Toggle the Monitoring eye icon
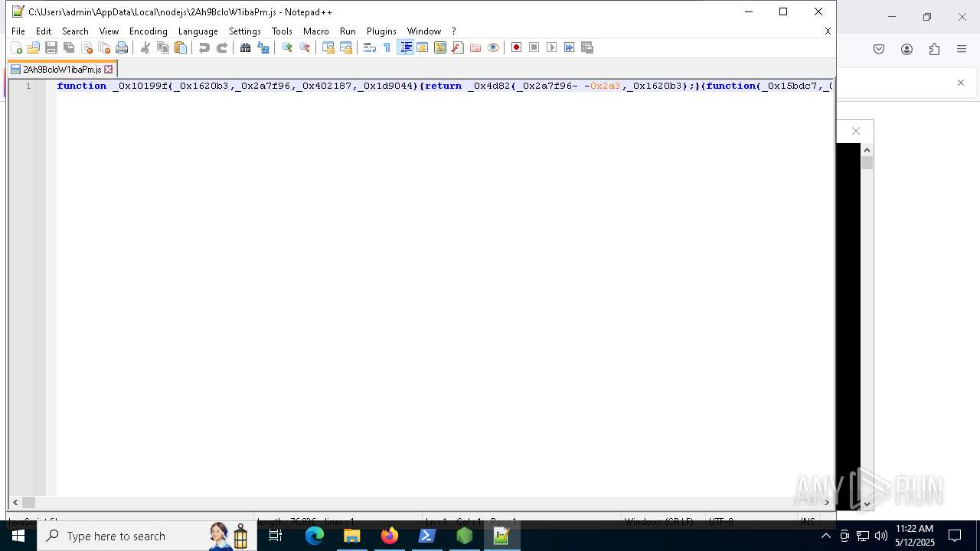The width and height of the screenshot is (980, 551). (x=493, y=47)
